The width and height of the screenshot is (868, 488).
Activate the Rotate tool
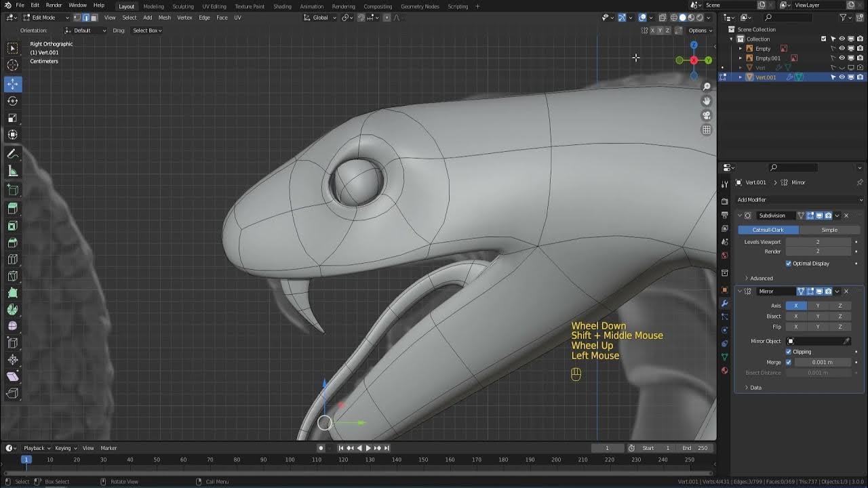tap(13, 101)
